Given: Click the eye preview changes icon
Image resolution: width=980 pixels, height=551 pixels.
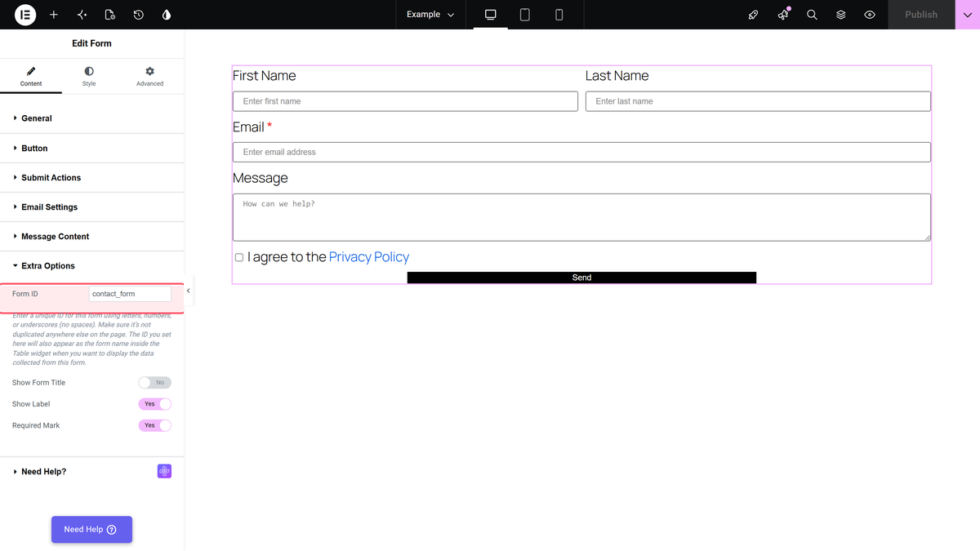Looking at the screenshot, I should point(870,15).
